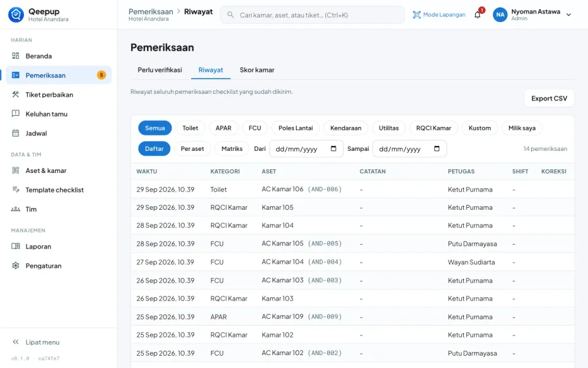This screenshot has height=368, width=588.
Task: Switch to Perlu verifikasi tab
Action: (x=160, y=70)
